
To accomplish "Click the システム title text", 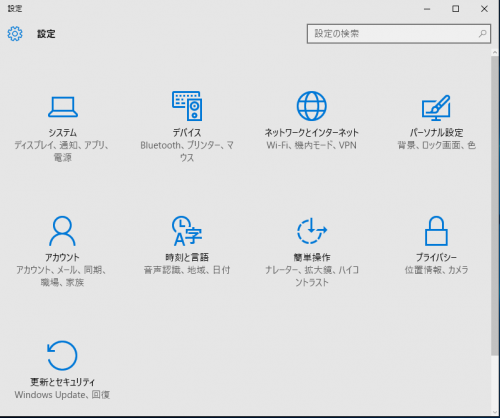I will point(63,133).
